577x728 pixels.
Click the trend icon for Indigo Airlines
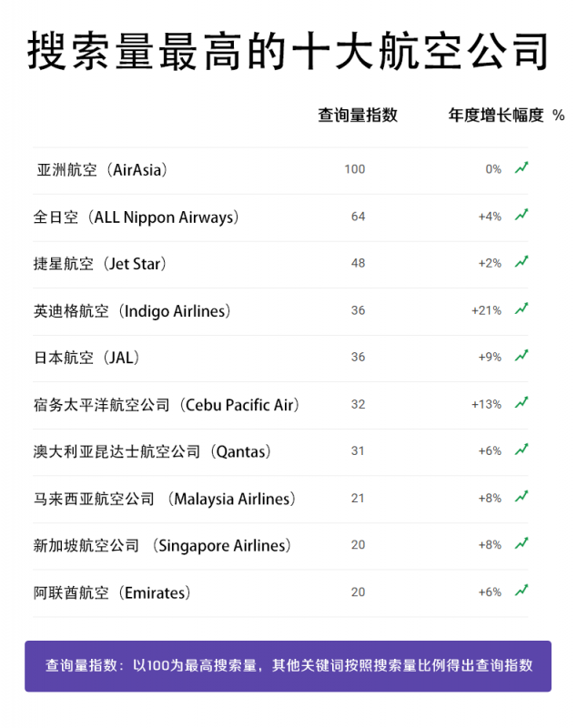point(521,309)
